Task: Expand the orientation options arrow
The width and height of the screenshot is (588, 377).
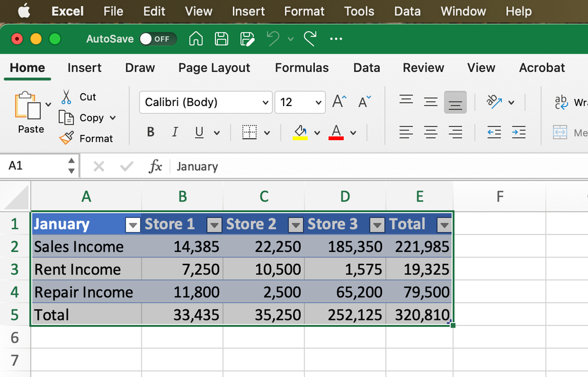Action: pos(511,102)
